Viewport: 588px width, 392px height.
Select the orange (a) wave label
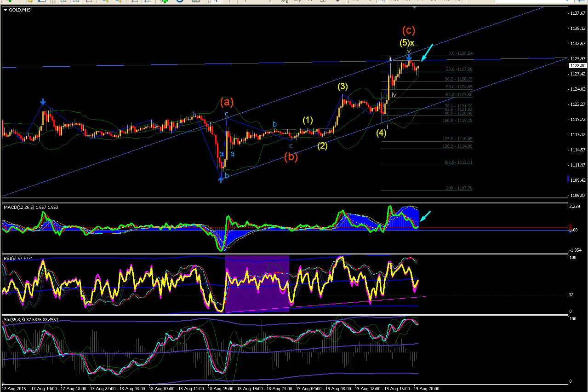coord(227,101)
